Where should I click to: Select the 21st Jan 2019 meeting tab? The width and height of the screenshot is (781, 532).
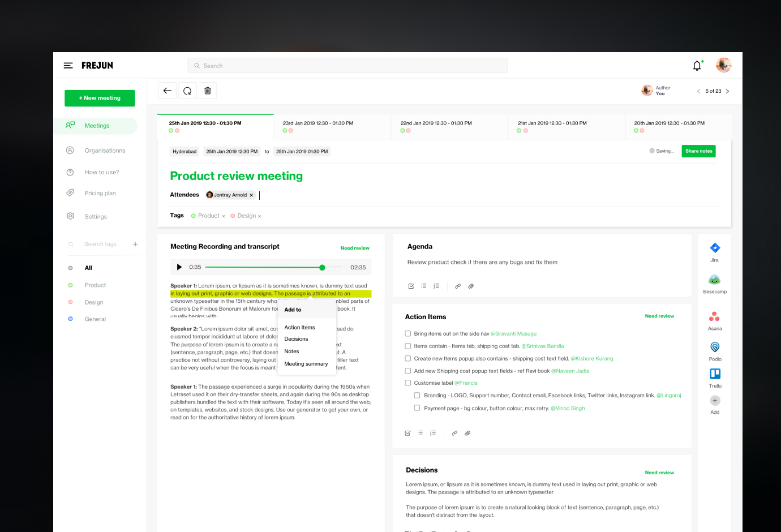click(567, 127)
